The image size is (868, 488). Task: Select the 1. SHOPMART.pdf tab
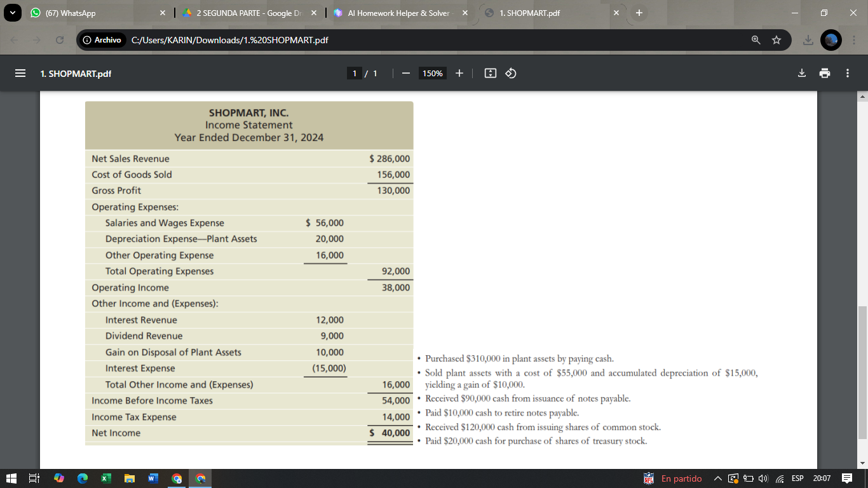click(x=552, y=13)
